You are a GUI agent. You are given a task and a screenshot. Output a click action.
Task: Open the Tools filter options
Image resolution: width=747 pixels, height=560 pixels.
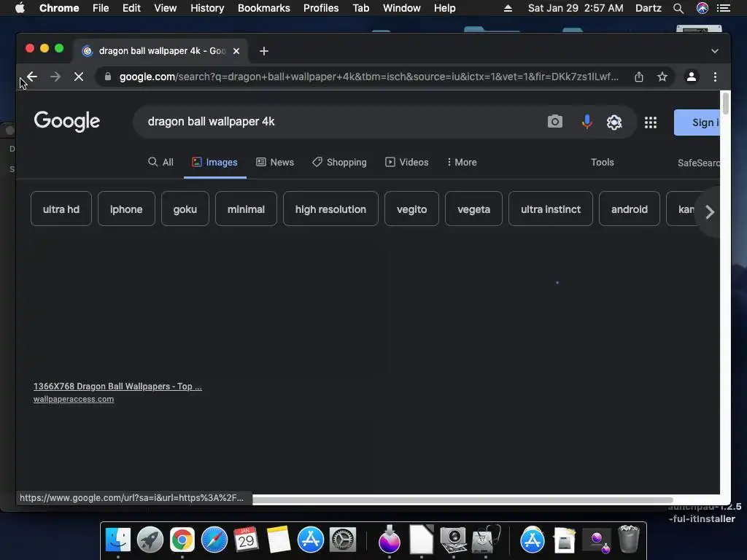pos(602,162)
